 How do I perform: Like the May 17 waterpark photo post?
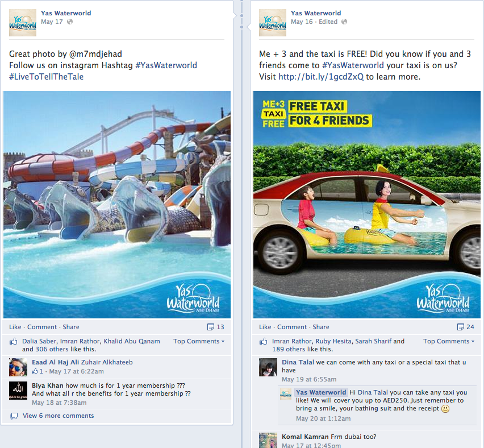(x=15, y=327)
